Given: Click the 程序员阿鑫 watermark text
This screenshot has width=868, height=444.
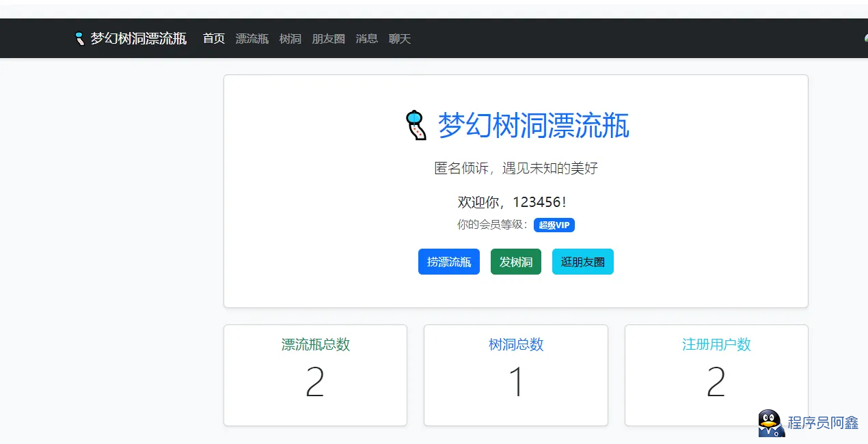Looking at the screenshot, I should point(823,423).
